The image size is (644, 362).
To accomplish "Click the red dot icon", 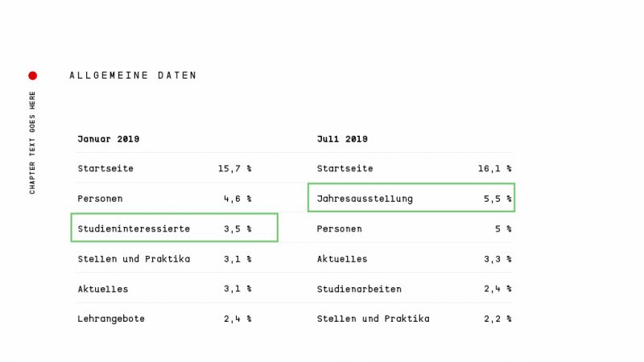I will coord(33,76).
